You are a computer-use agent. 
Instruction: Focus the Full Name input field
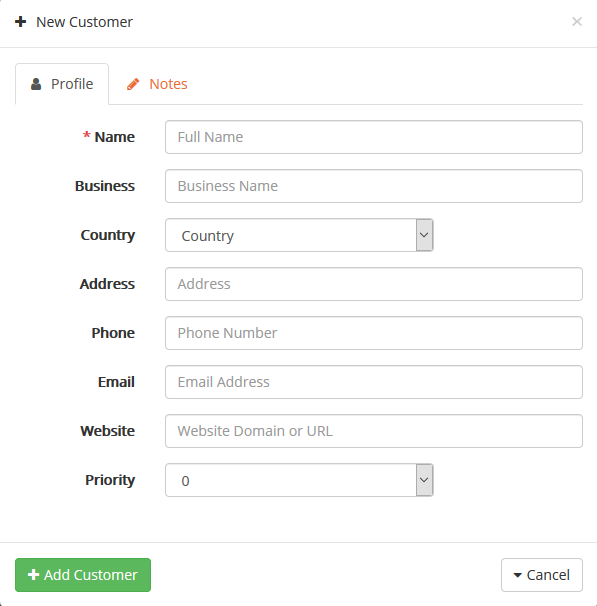[x=374, y=137]
